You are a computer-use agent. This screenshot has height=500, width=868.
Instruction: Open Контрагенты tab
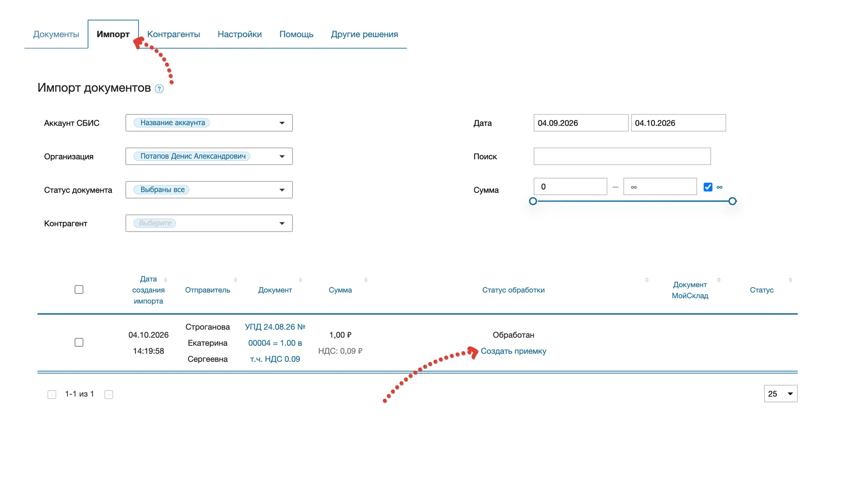pos(174,34)
